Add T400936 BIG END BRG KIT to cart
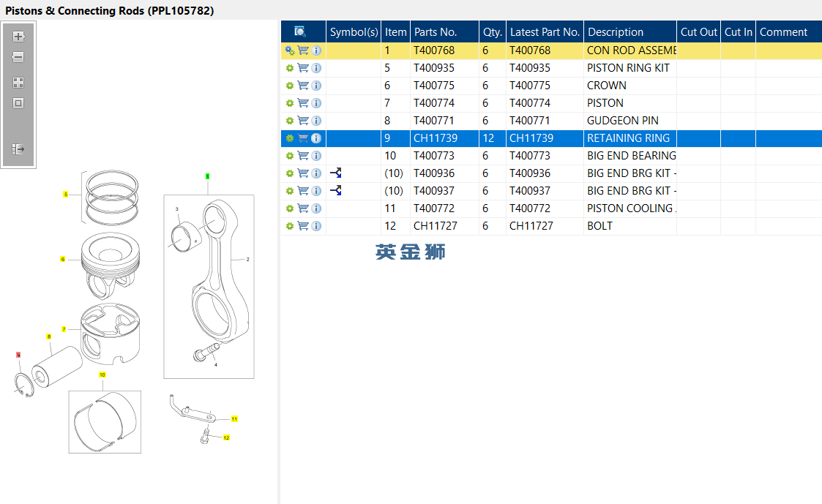 click(303, 173)
